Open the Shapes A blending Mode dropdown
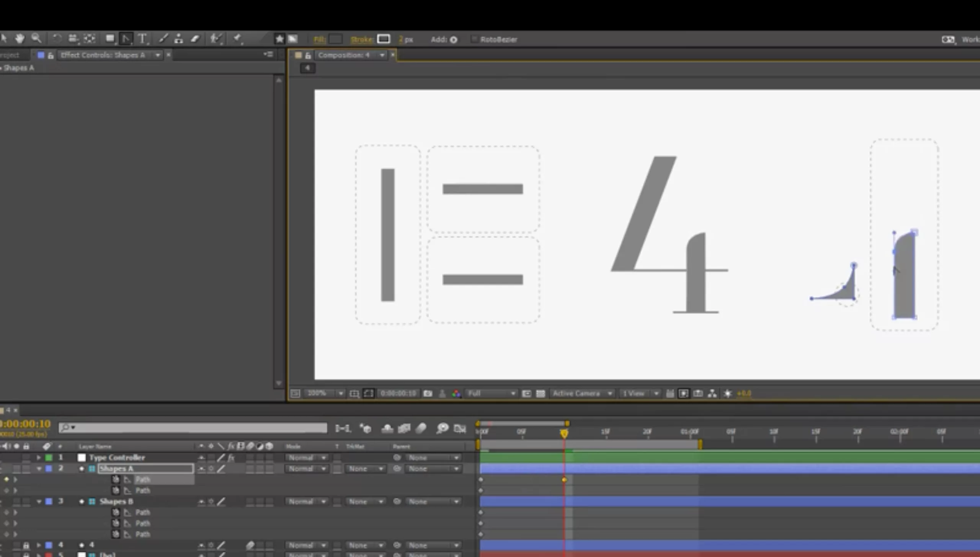Screen dimensions: 980x557 coord(307,469)
